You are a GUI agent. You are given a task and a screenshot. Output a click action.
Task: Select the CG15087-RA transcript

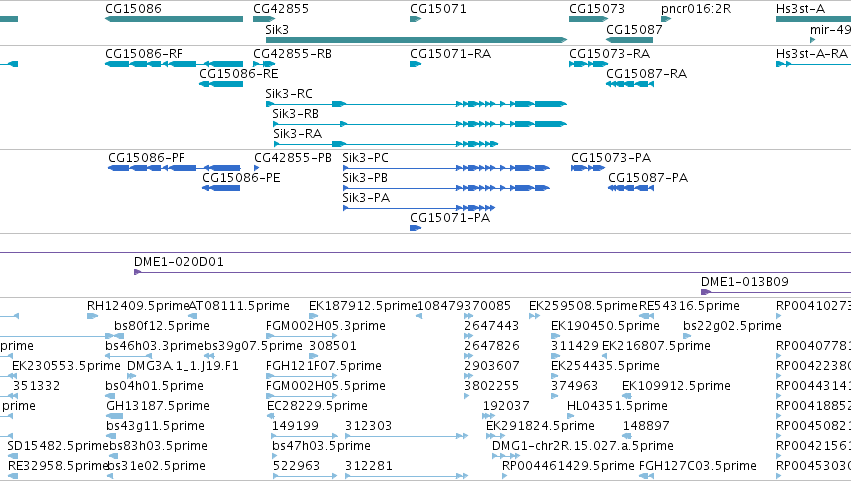630,84
